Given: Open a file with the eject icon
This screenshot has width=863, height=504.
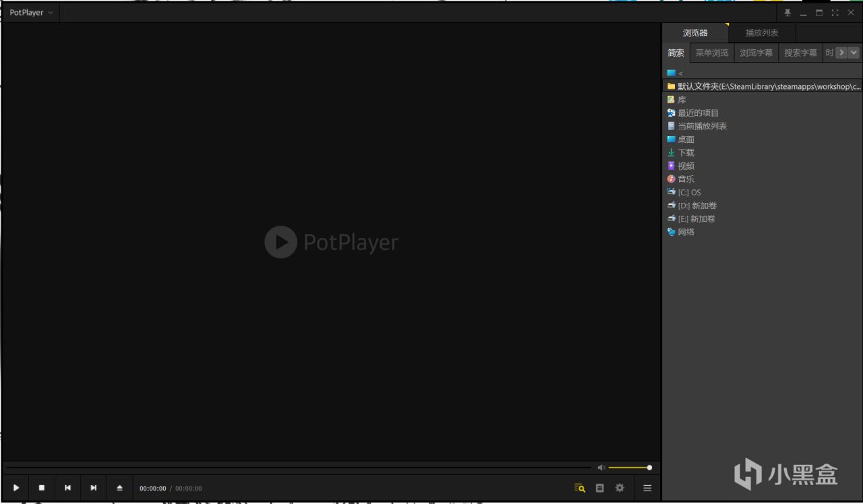Looking at the screenshot, I should (x=120, y=488).
